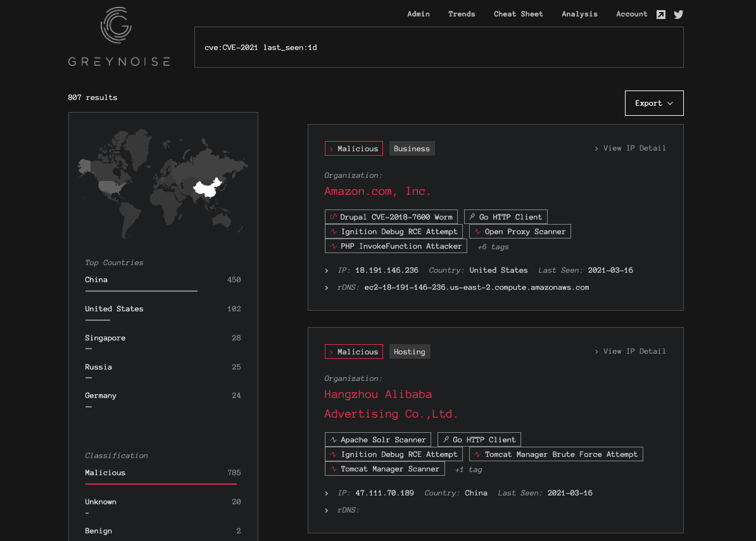Expand the Malicious badge on the Alibaba card

tap(354, 352)
